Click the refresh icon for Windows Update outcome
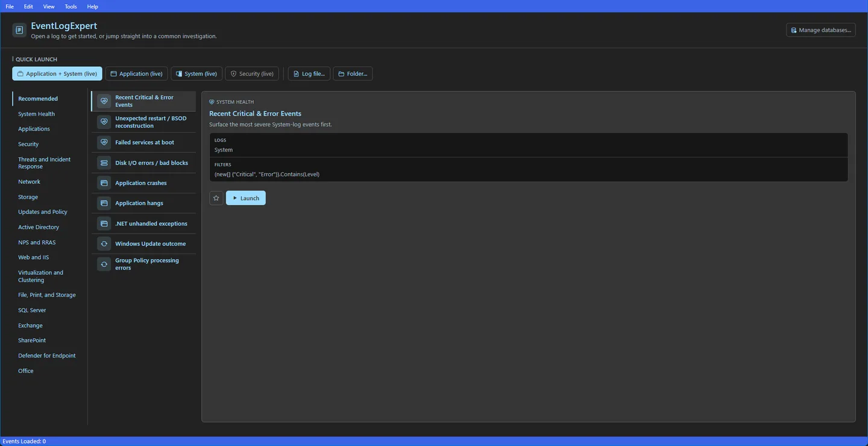This screenshot has width=868, height=446. [104, 244]
